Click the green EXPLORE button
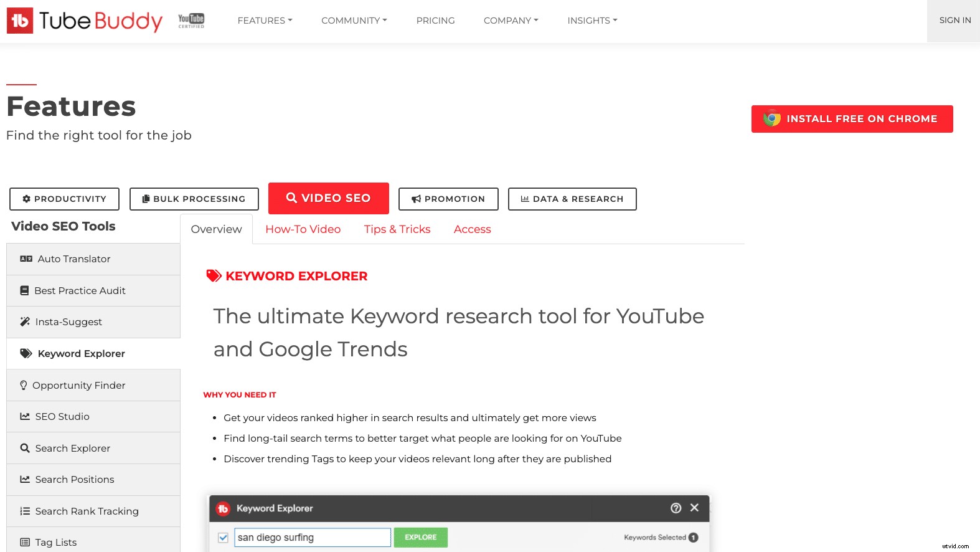 point(421,537)
